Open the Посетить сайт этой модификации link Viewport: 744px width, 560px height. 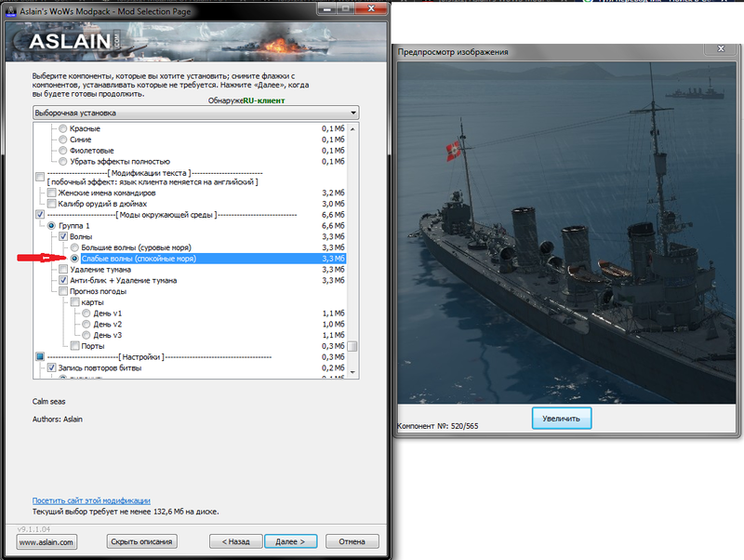pos(91,500)
